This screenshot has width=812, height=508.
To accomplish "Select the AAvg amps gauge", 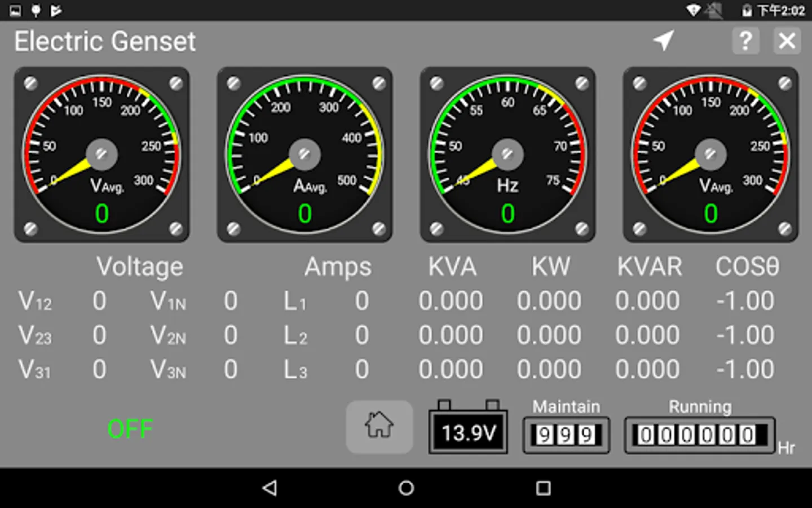I will click(304, 155).
